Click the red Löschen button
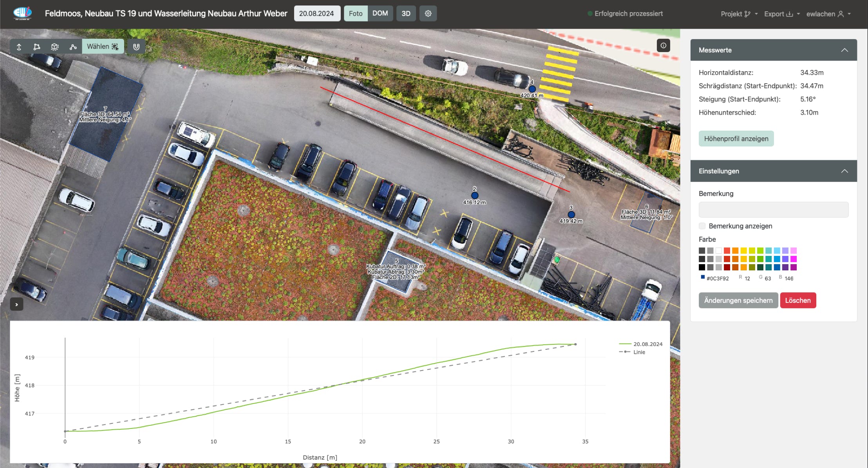The height and width of the screenshot is (468, 868). 797,300
